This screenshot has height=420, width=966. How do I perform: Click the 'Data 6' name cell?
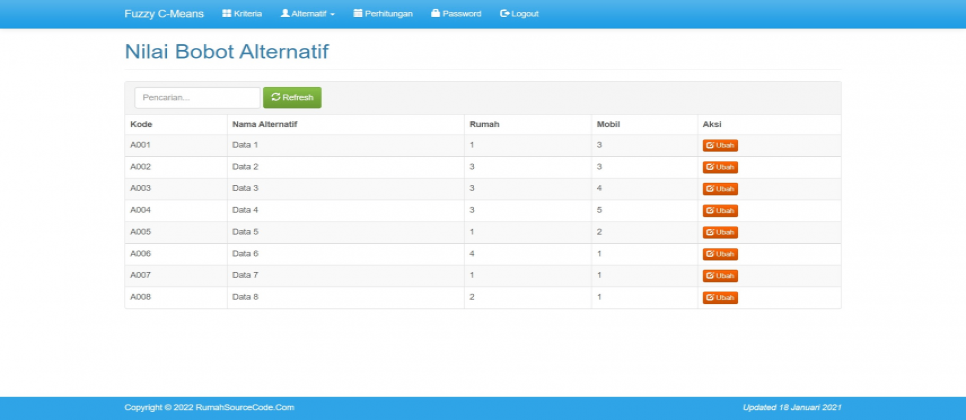346,254
